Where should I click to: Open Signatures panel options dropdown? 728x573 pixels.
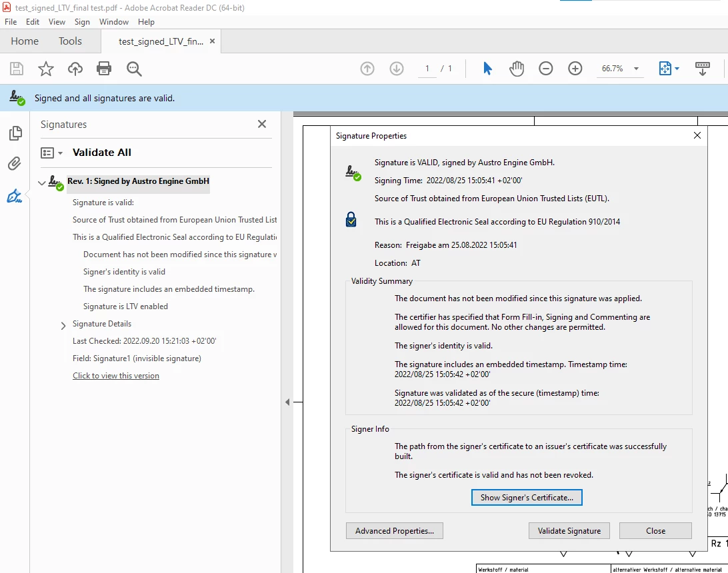point(51,153)
